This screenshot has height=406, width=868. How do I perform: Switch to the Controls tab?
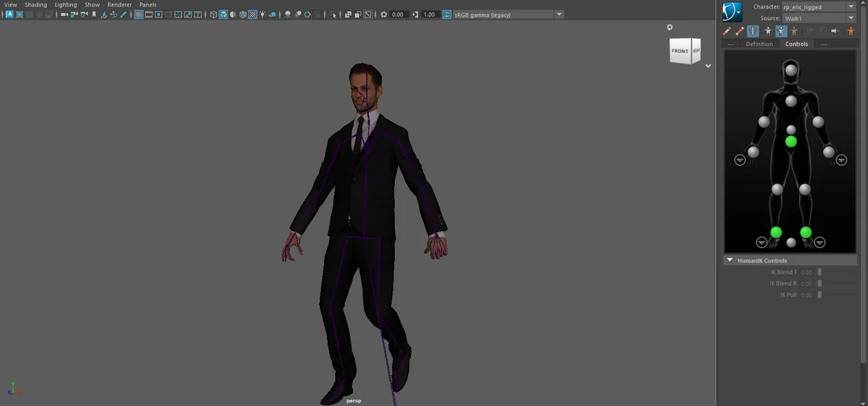(x=796, y=44)
